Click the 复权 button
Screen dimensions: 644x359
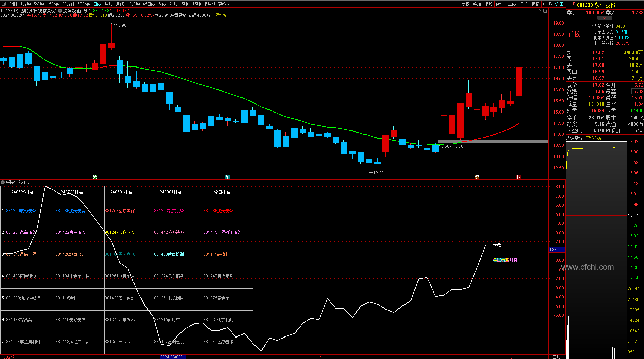[465, 4]
